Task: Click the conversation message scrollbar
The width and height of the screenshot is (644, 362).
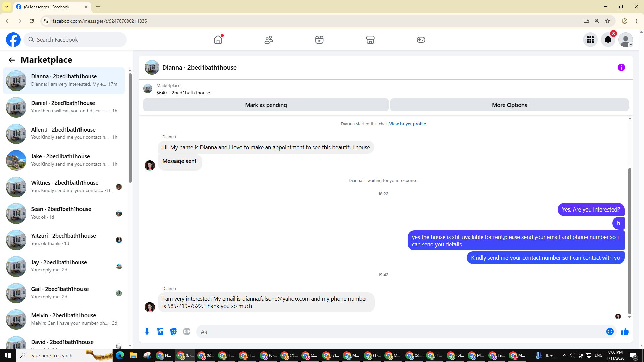Action: point(630,241)
